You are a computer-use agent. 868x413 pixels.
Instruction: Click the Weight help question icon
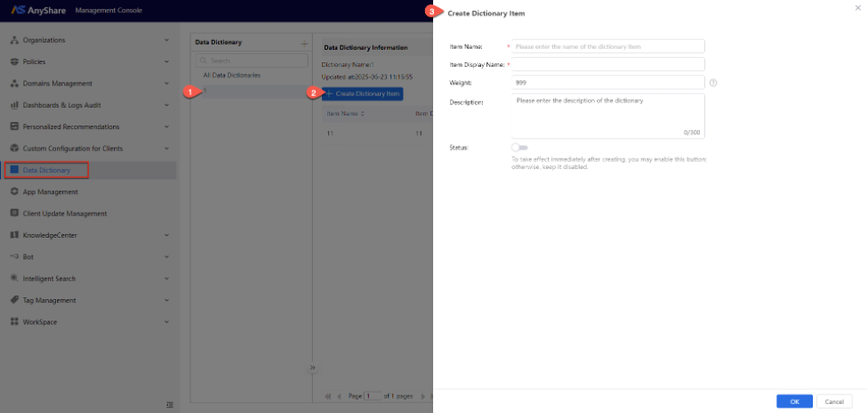(x=713, y=83)
